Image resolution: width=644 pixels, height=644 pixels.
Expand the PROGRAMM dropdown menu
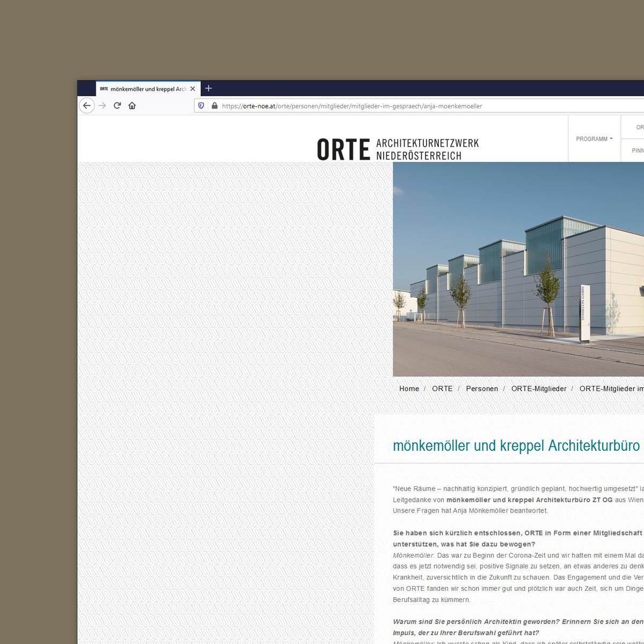pyautogui.click(x=594, y=139)
